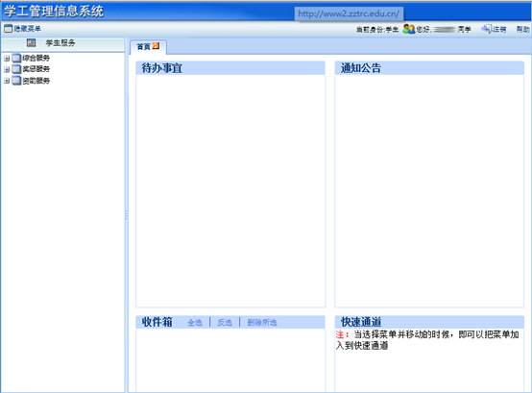The image size is (532, 393).
Task: Open the 帮助 help menu
Action: [x=522, y=30]
